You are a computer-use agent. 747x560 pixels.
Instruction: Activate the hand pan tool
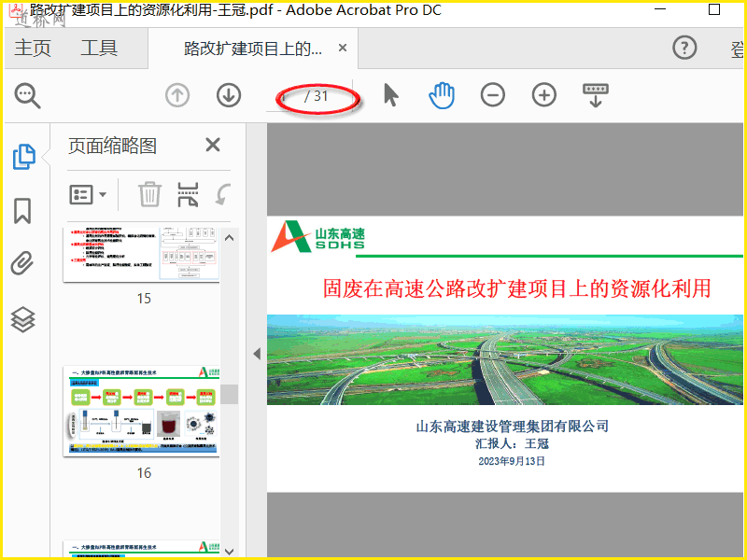pos(442,95)
